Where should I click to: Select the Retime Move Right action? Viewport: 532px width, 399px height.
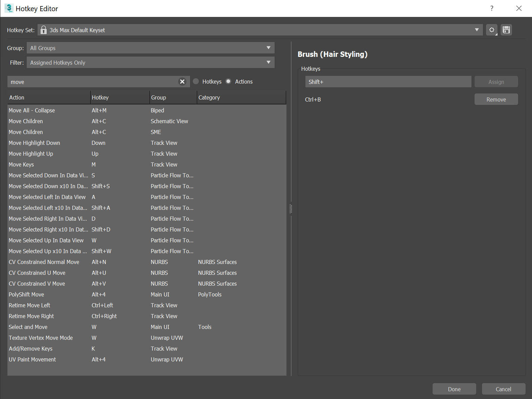pyautogui.click(x=147, y=316)
